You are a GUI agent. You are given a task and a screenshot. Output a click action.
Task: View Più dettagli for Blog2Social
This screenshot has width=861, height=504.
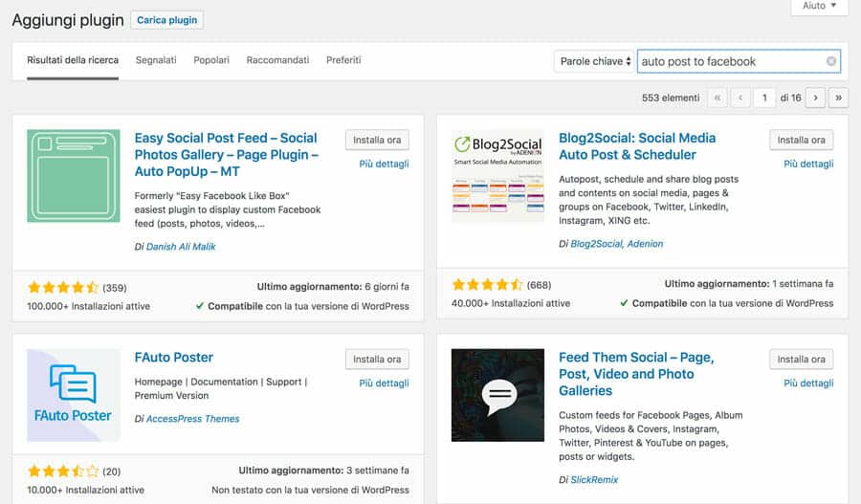click(808, 164)
